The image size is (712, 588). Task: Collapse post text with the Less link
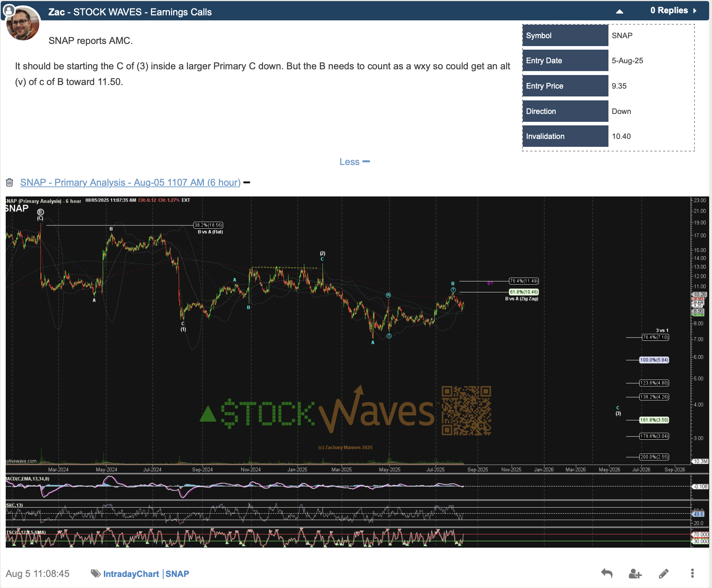355,162
